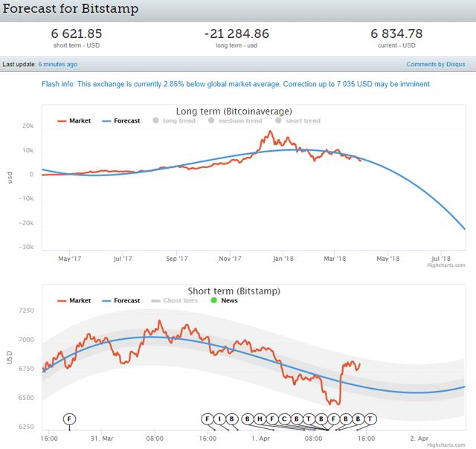Click the Flash info correction notice link
This screenshot has width=476, height=449.
coord(237,84)
